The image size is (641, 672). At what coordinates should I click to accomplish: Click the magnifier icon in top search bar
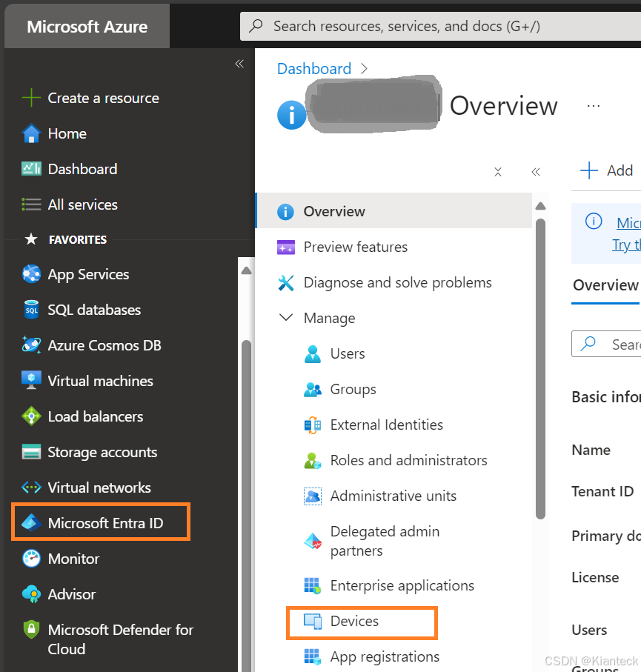coord(256,26)
